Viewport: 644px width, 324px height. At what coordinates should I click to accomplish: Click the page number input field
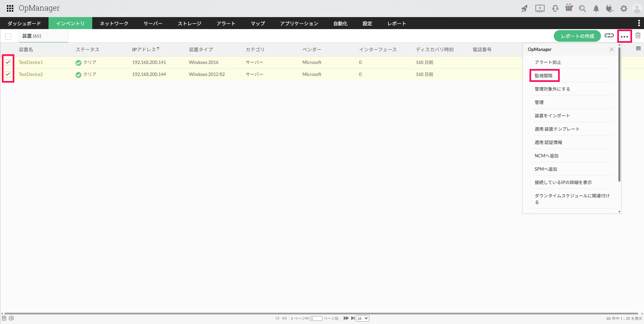pyautogui.click(x=316, y=319)
